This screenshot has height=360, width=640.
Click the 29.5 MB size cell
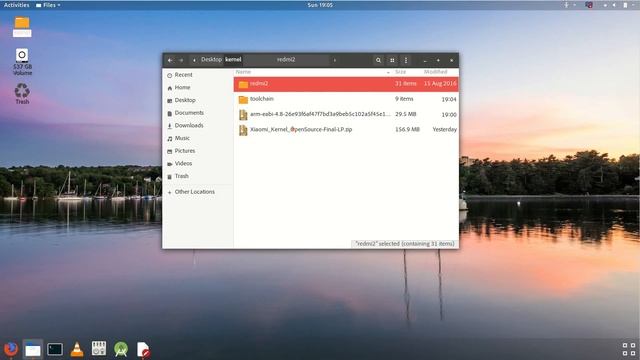tap(405, 114)
